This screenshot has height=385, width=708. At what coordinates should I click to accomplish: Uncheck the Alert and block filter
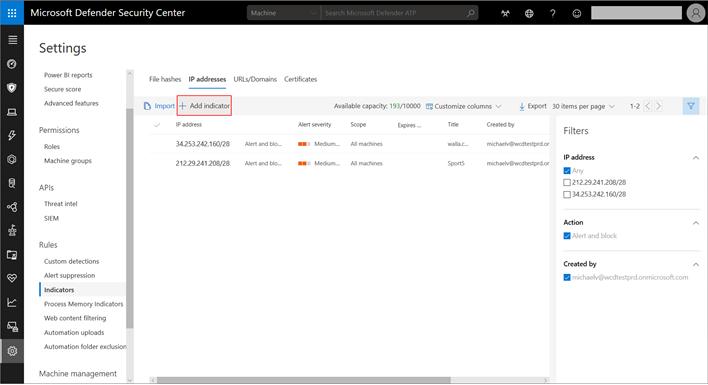(567, 236)
